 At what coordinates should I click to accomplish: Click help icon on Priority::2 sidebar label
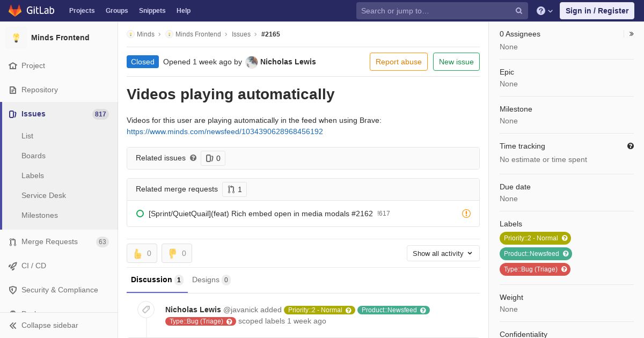pos(565,238)
